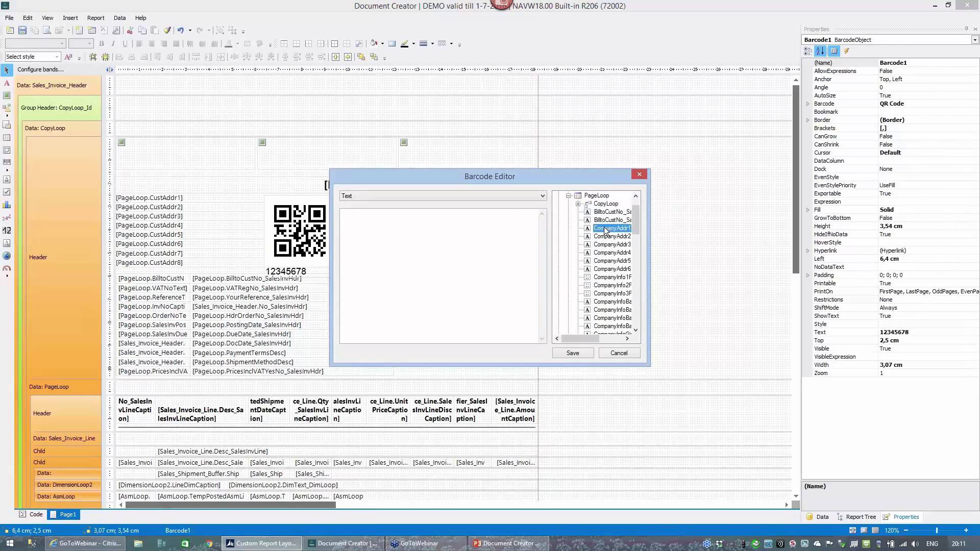This screenshot has width=980, height=551.
Task: Select the Picture object tool
Action: (7, 95)
